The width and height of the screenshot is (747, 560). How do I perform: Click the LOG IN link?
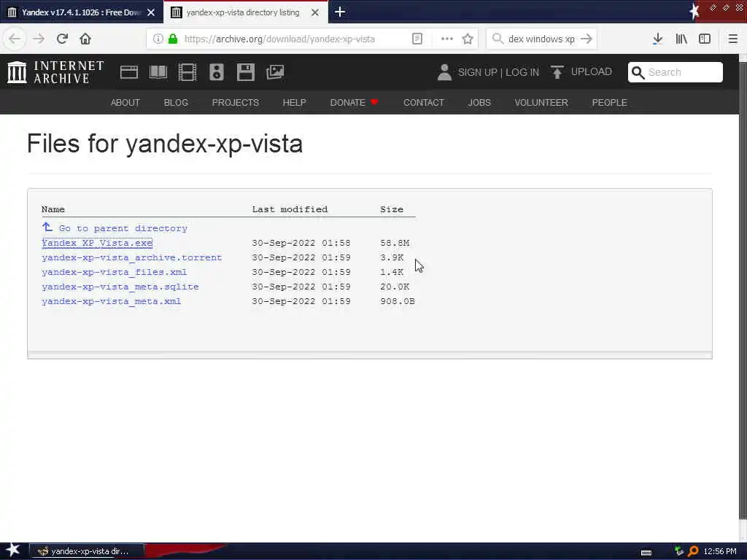coord(522,72)
